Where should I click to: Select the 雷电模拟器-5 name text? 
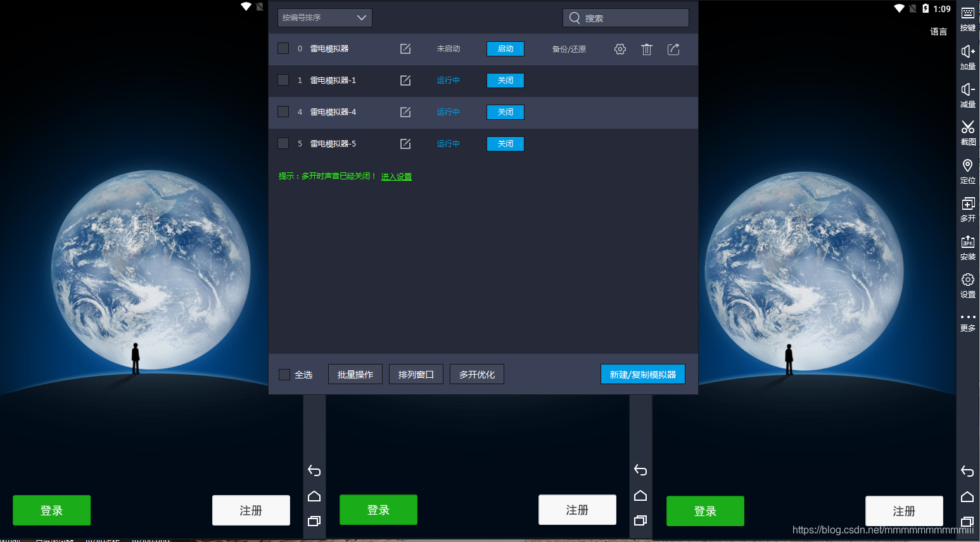tap(333, 144)
